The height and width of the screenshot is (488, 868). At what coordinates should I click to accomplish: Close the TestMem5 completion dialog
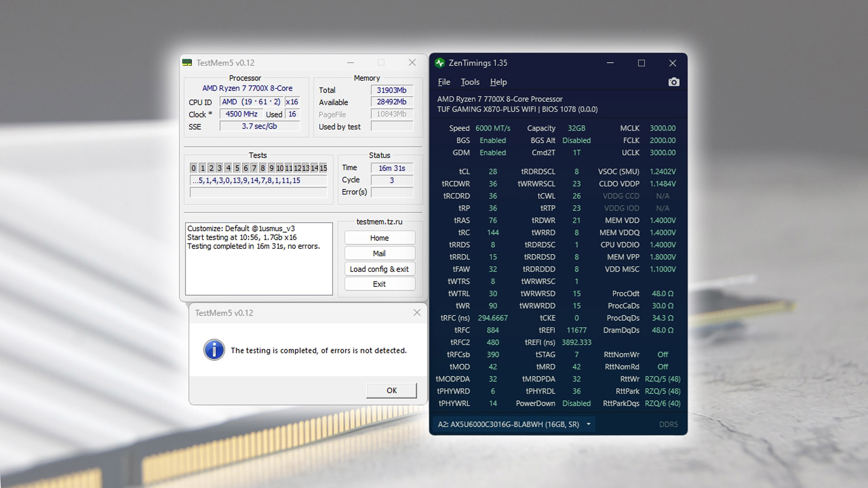pos(417,313)
